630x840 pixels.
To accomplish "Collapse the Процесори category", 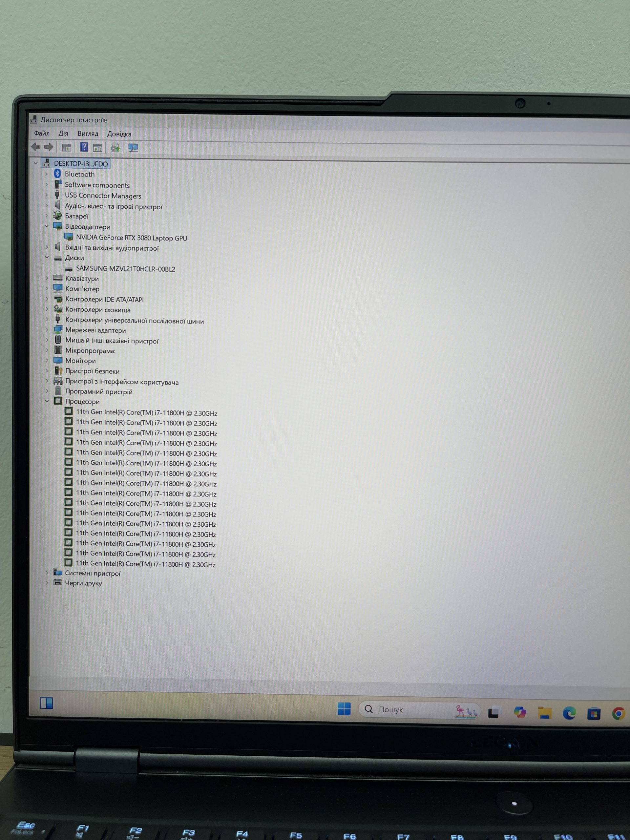I will click(x=47, y=401).
